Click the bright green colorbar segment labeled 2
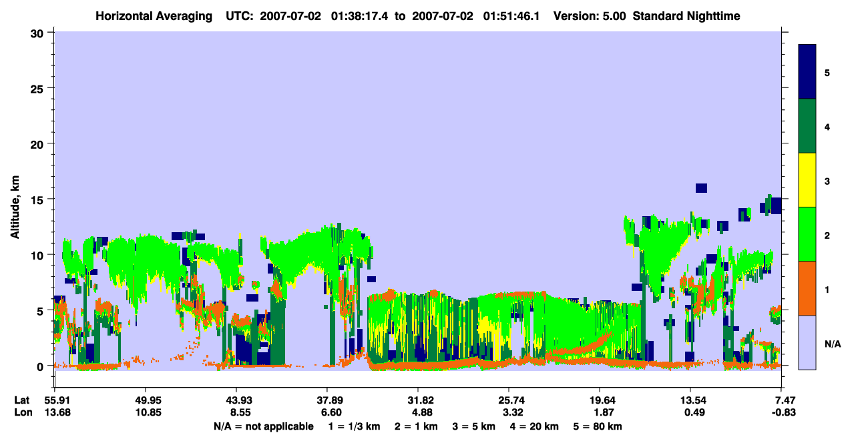This screenshot has height=445, width=868. 807,234
